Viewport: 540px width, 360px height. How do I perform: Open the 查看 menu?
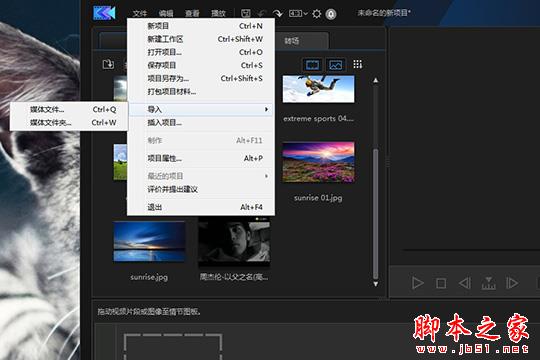pyautogui.click(x=192, y=13)
